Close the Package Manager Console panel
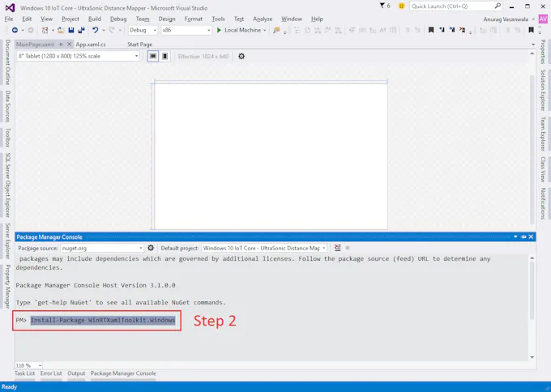551x392 pixels. [x=531, y=237]
